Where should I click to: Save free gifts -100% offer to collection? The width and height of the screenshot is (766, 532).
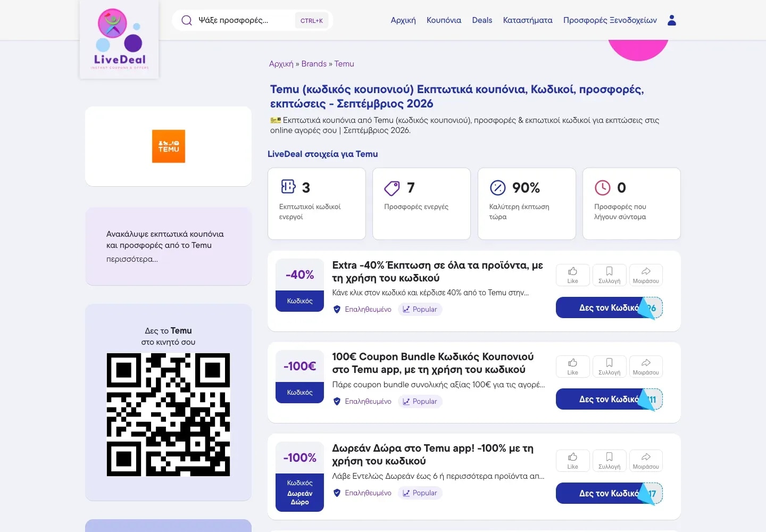point(610,461)
